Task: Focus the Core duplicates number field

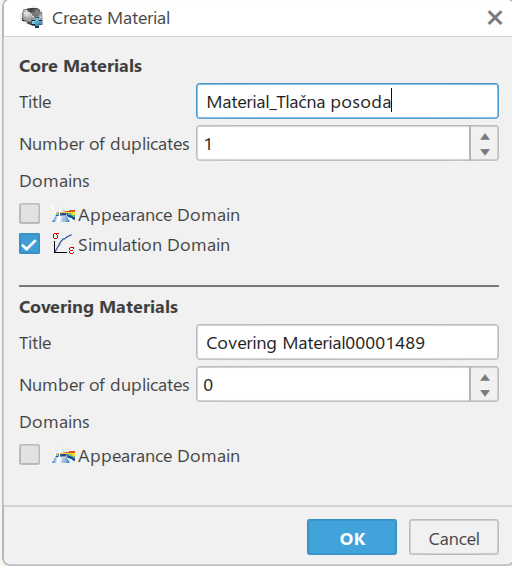Action: 333,143
